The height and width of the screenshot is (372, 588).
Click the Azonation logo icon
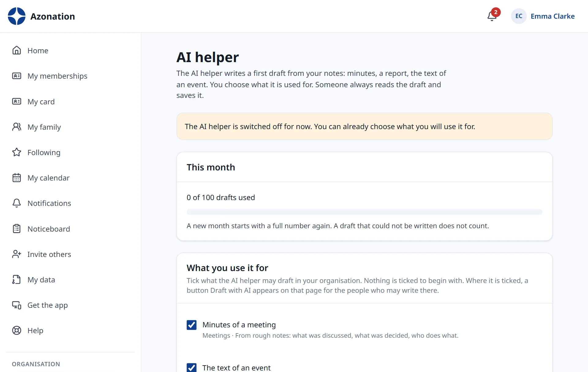click(x=17, y=16)
